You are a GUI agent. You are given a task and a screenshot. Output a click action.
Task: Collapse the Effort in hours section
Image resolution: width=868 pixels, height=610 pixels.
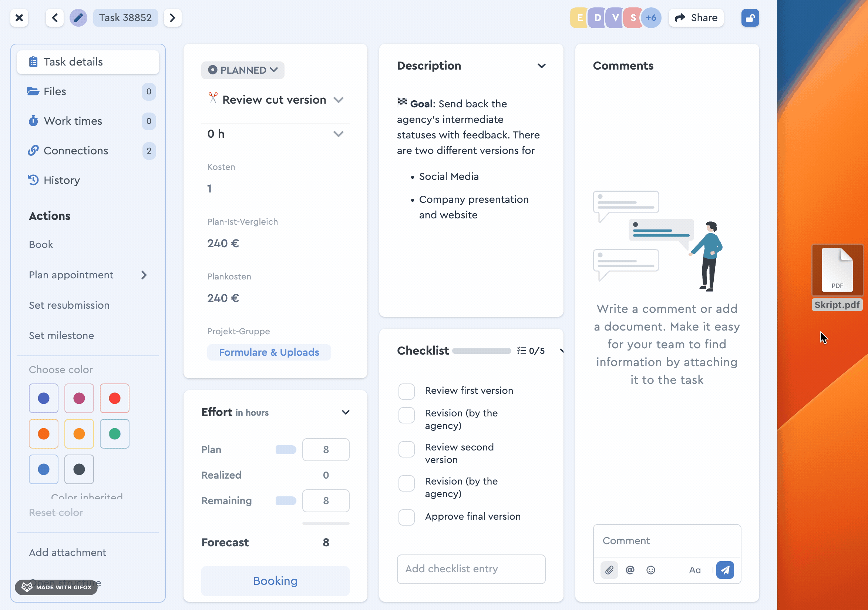point(346,412)
